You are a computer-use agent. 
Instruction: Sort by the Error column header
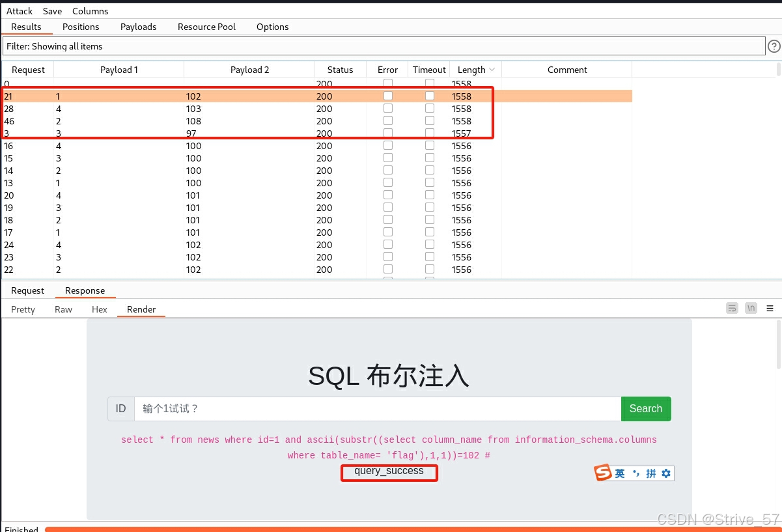pyautogui.click(x=387, y=70)
